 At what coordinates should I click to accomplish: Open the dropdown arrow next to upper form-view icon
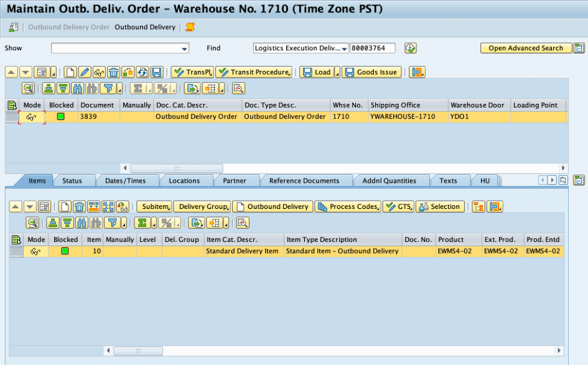[x=54, y=72]
